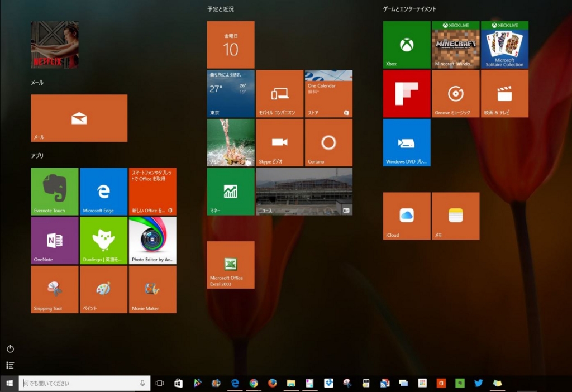Open the メール (Mail) tile
572x392 pixels.
(x=79, y=118)
